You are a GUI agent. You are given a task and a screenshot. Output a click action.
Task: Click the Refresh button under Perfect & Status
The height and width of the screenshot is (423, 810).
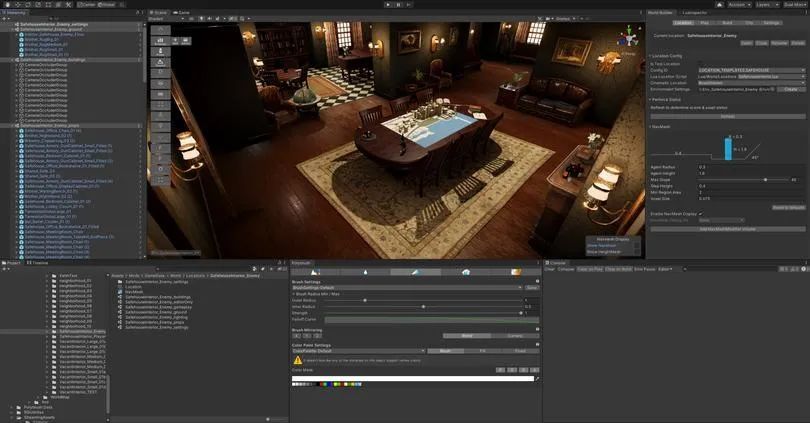pos(727,116)
